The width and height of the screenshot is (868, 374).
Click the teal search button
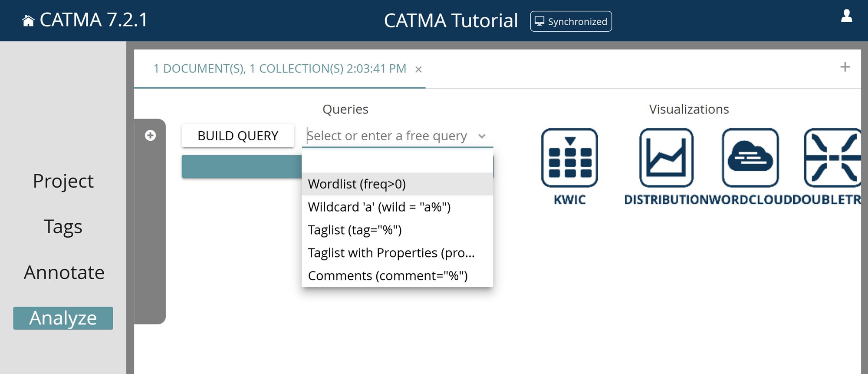241,166
